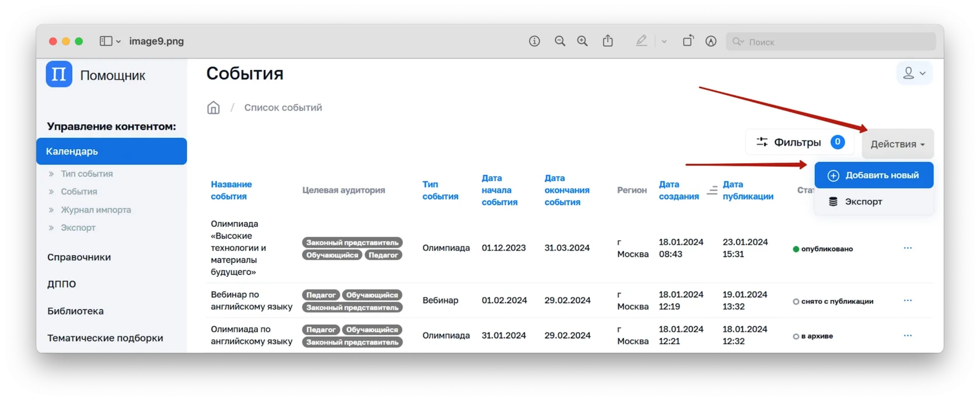Sort by Название события column
The height and width of the screenshot is (401, 980).
point(231,191)
